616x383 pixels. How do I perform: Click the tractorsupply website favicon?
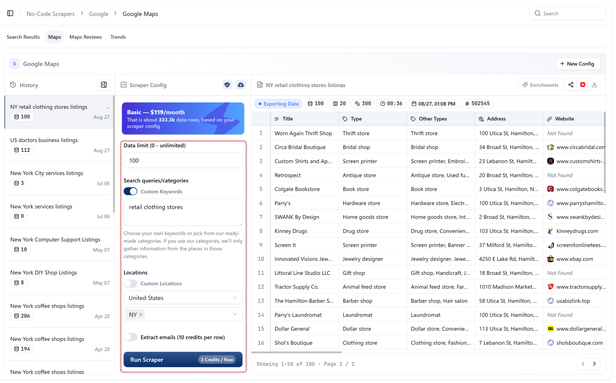550,287
